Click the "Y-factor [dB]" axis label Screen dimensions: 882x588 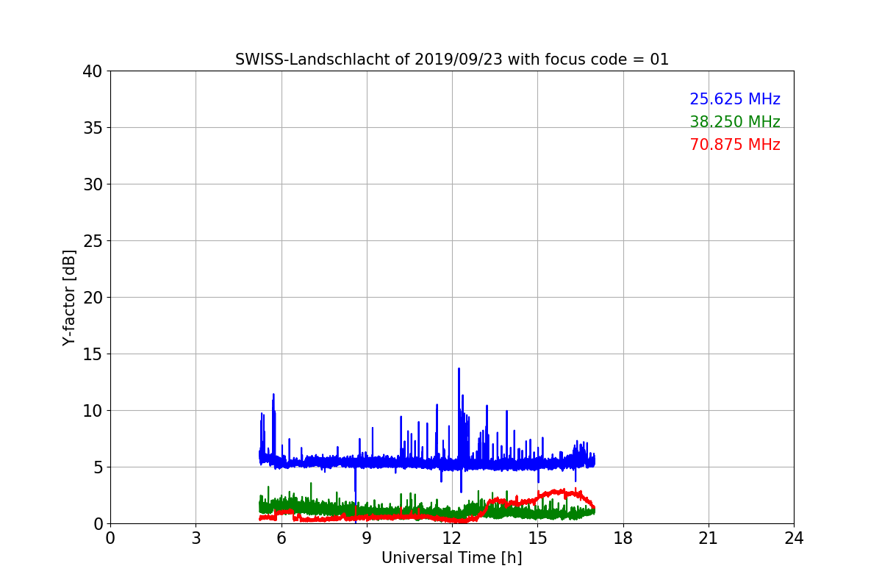(69, 298)
